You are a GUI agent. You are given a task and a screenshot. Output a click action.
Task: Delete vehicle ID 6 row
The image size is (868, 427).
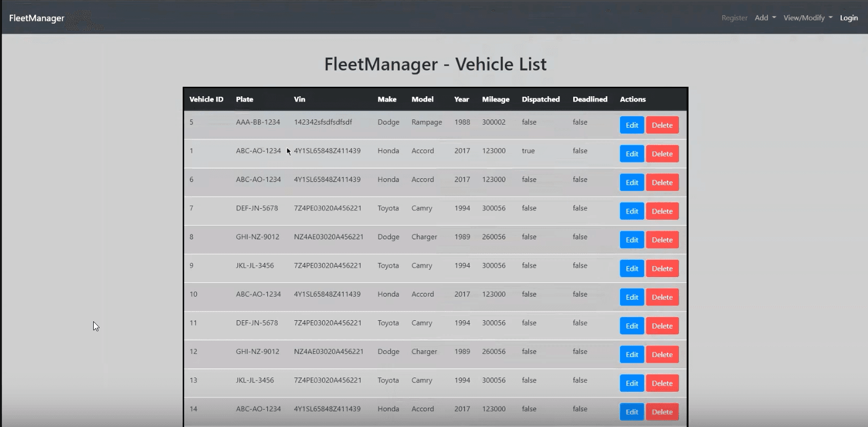pyautogui.click(x=662, y=182)
